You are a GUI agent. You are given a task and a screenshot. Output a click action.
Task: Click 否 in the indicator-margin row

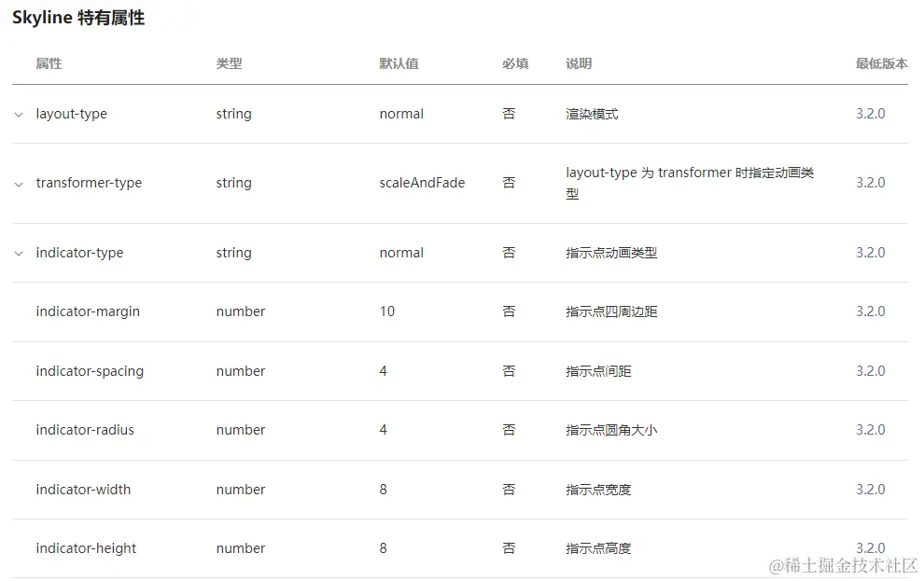point(510,311)
